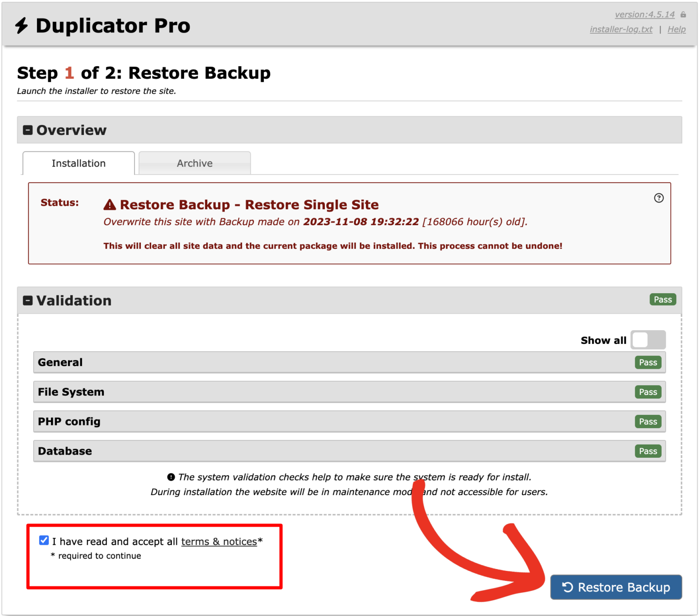The height and width of the screenshot is (616, 700).
Task: Click the collapse icon beside Validation
Action: pos(28,300)
